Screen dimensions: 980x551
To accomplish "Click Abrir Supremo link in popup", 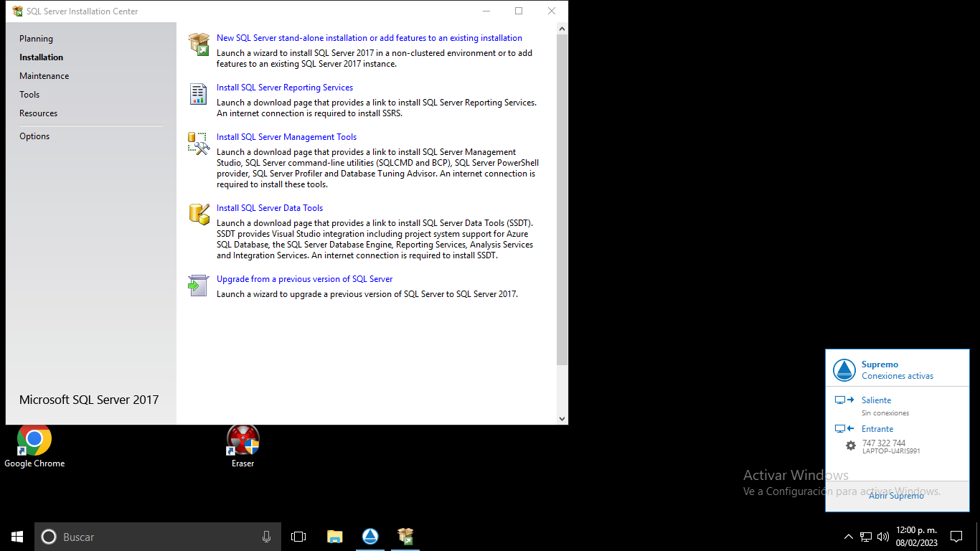I will pyautogui.click(x=897, y=496).
